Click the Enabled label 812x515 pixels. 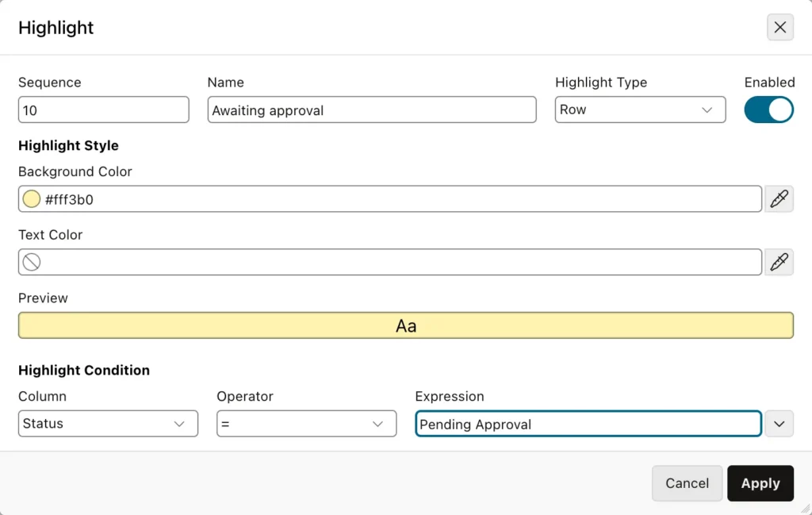(x=769, y=83)
